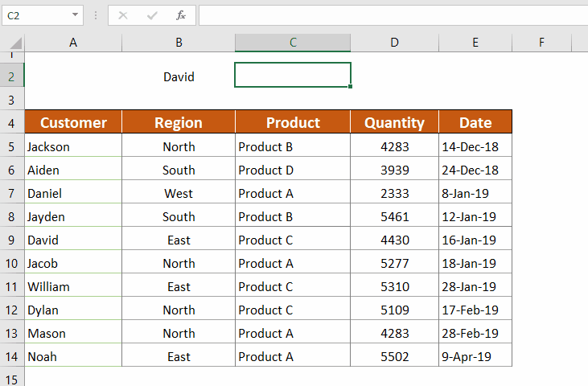Select column A header
Image resolution: width=588 pixels, height=386 pixels.
click(73, 43)
